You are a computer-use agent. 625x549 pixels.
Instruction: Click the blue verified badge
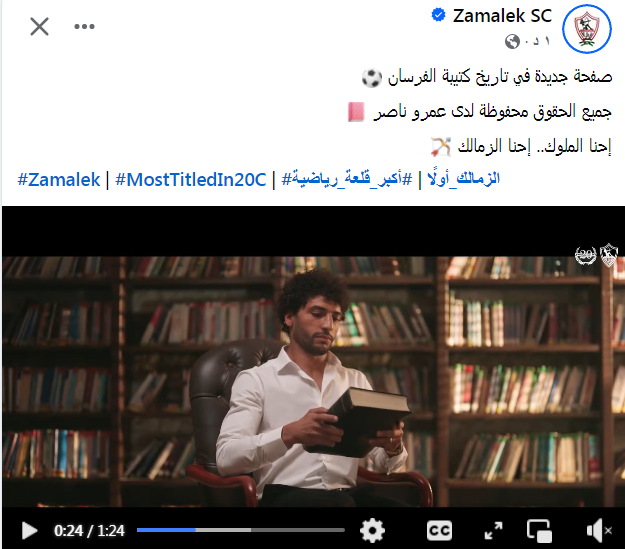click(x=438, y=16)
